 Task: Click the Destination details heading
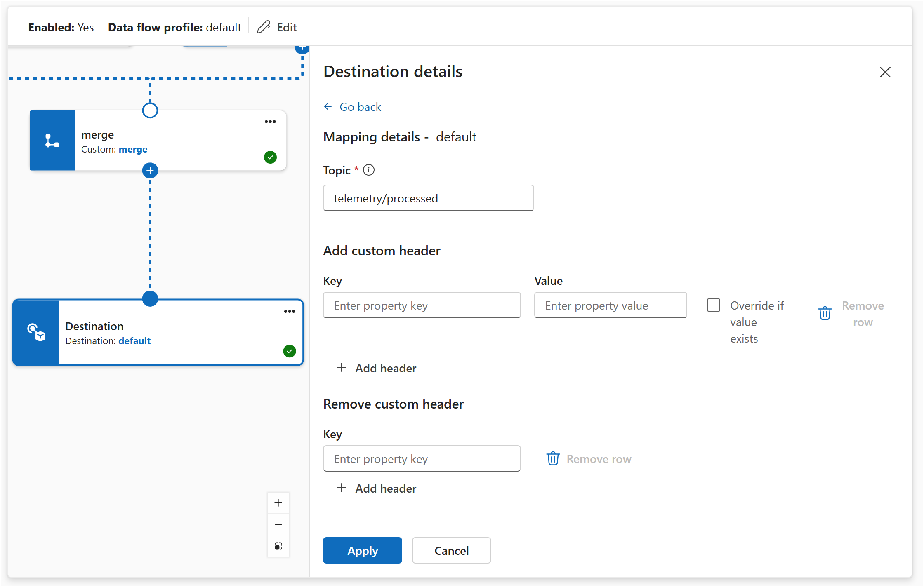(393, 71)
